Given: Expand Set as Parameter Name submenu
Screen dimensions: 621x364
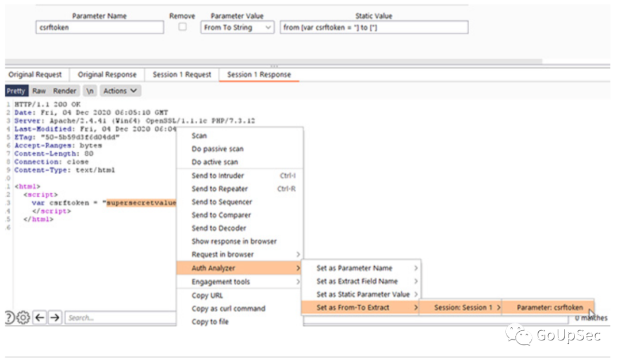Looking at the screenshot, I should (361, 268).
